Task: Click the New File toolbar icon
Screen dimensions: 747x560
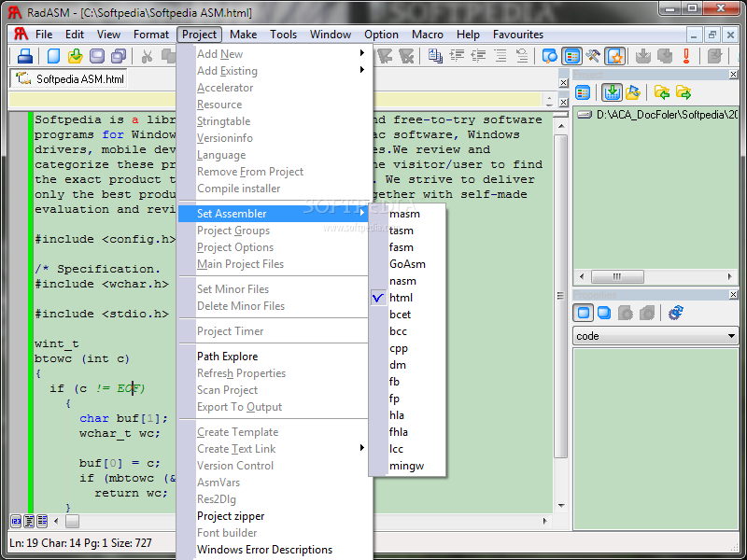Action: click(x=53, y=56)
